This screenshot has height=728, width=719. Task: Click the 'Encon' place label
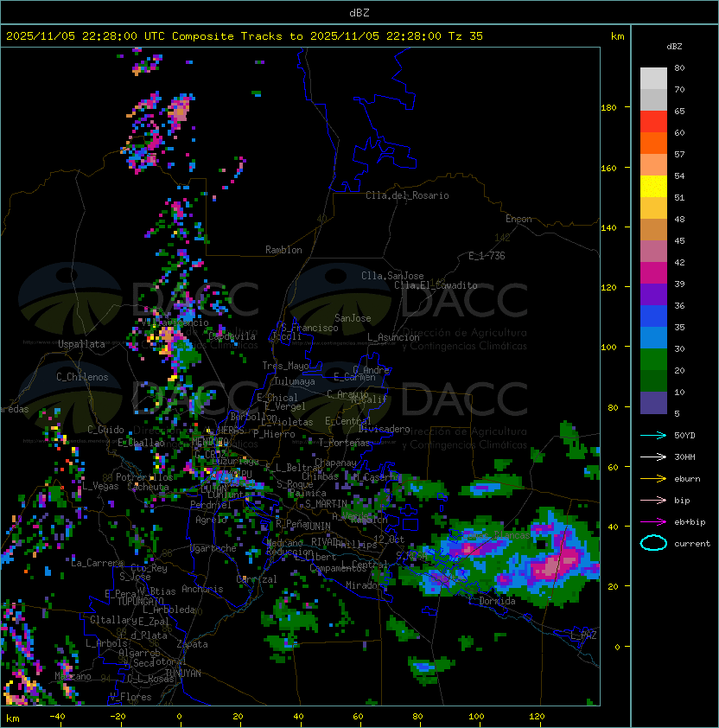coord(519,219)
